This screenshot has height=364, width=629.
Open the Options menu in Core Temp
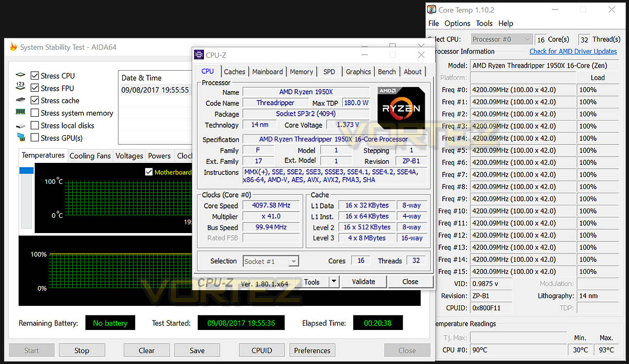(x=457, y=23)
